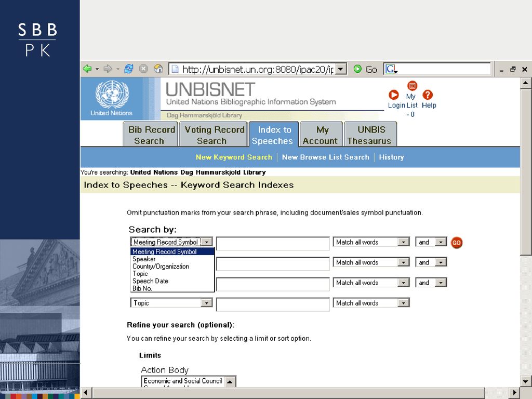Click the New Keyword Search link

[234, 157]
